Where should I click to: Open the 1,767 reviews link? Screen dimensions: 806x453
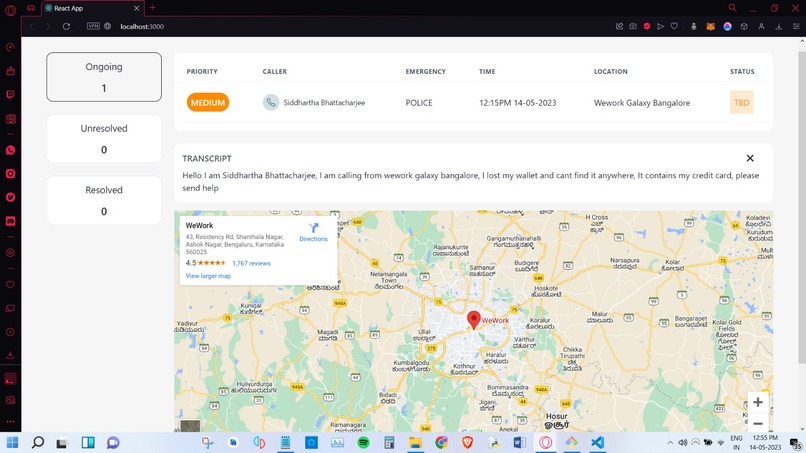pyautogui.click(x=251, y=263)
